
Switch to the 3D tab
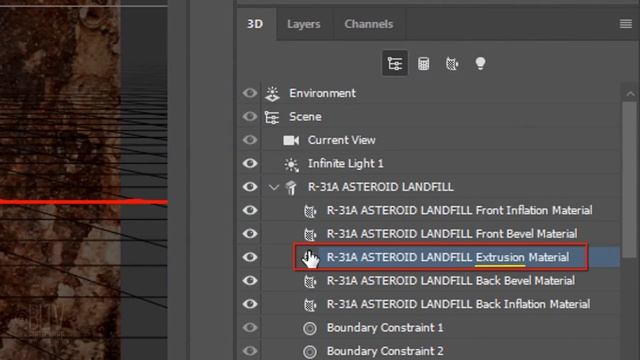click(256, 24)
